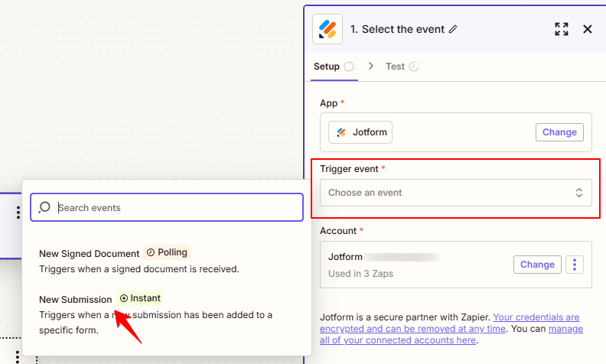Click the '1. Select the event' title
The width and height of the screenshot is (606, 364).
coord(397,29)
